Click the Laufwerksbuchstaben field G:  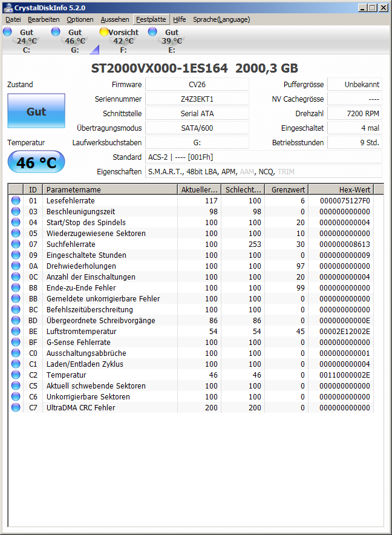click(x=197, y=143)
